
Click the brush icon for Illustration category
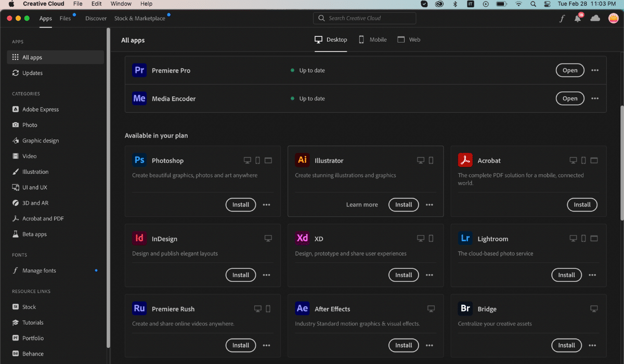point(16,172)
